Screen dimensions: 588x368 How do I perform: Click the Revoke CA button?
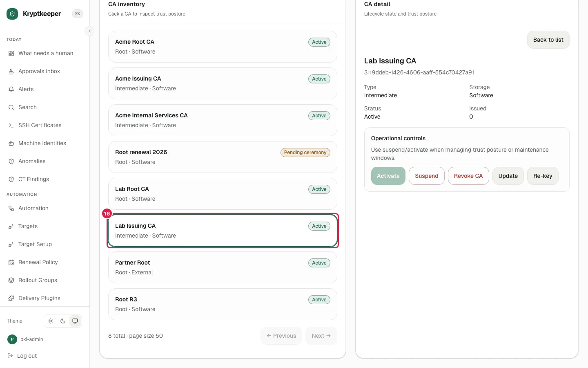[x=468, y=176]
